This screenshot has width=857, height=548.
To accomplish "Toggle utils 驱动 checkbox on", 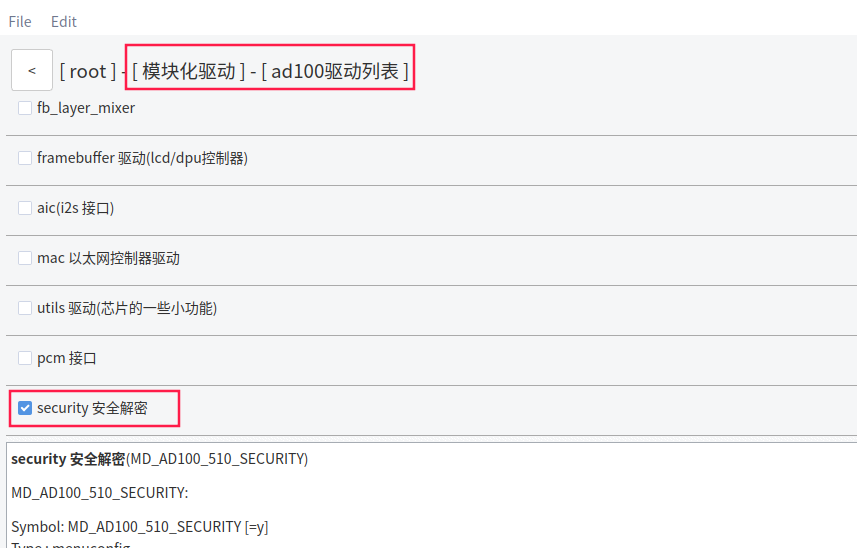I will click(x=25, y=308).
